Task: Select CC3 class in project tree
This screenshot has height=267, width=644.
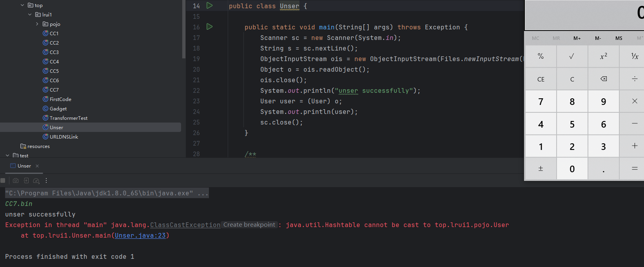Action: (x=51, y=52)
